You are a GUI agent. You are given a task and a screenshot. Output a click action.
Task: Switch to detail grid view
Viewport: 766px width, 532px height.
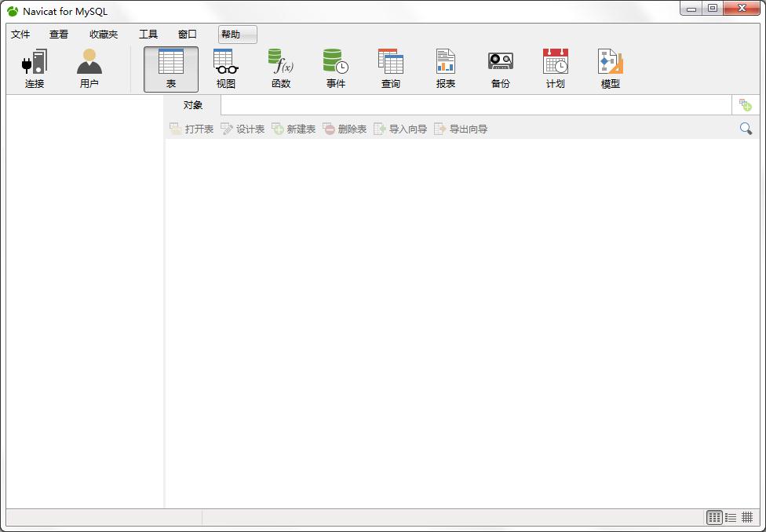(x=747, y=517)
